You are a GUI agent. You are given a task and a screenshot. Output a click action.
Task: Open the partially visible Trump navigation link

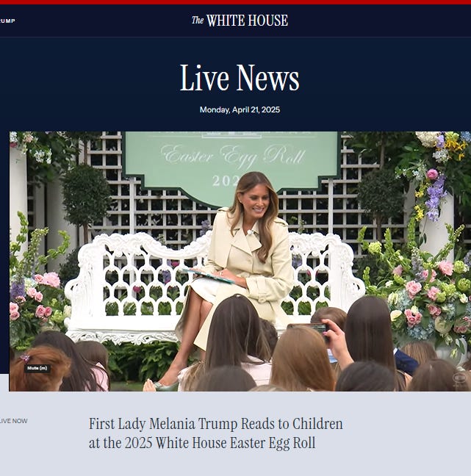[7, 21]
